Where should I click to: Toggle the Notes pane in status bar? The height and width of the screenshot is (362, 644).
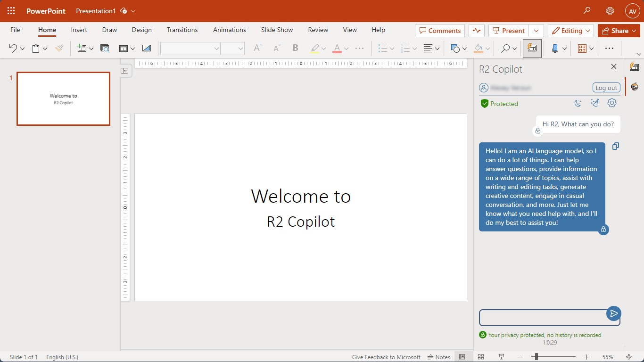click(438, 357)
